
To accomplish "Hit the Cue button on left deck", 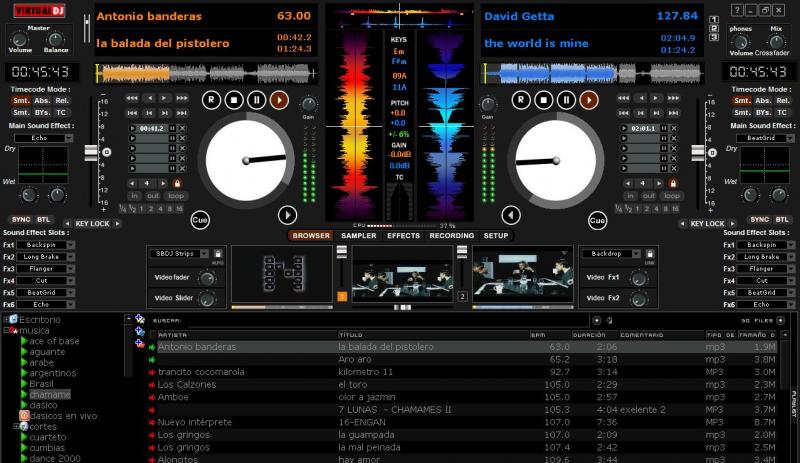I will 200,220.
